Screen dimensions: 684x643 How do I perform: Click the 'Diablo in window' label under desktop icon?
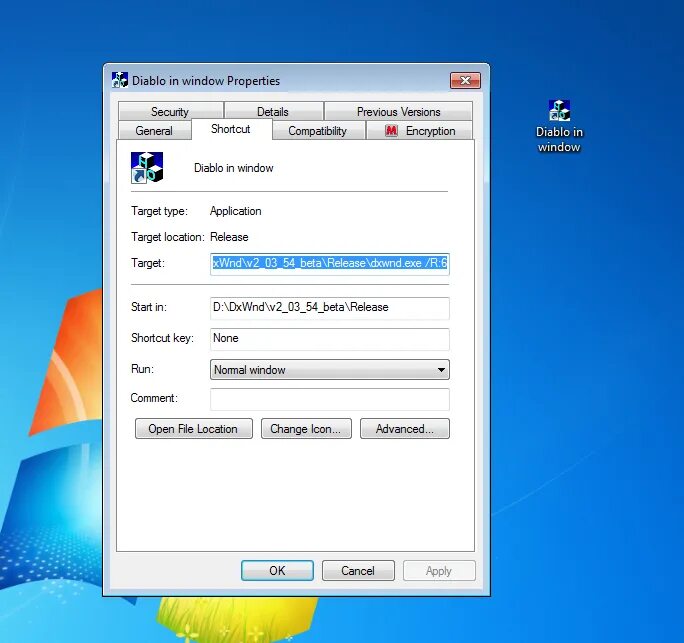click(x=559, y=139)
